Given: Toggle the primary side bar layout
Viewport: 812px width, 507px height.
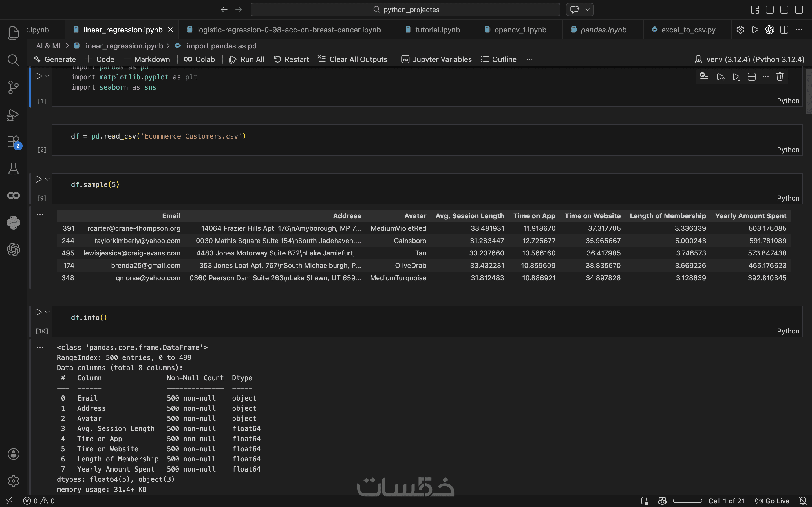Looking at the screenshot, I should [770, 10].
